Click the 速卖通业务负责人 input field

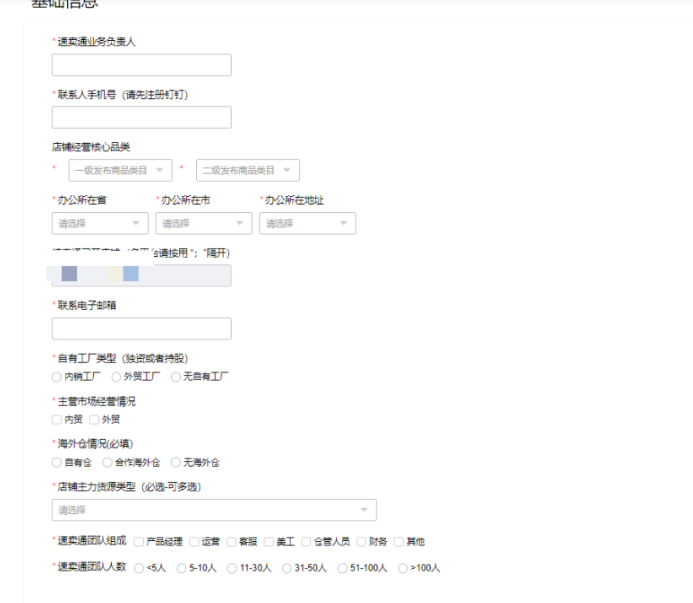(141, 65)
